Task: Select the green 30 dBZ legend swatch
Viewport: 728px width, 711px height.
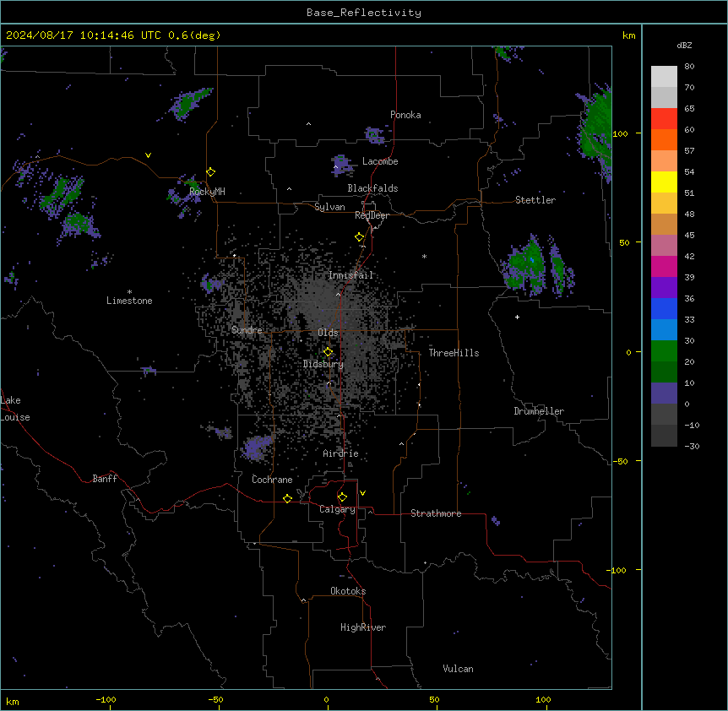Action: [664, 351]
